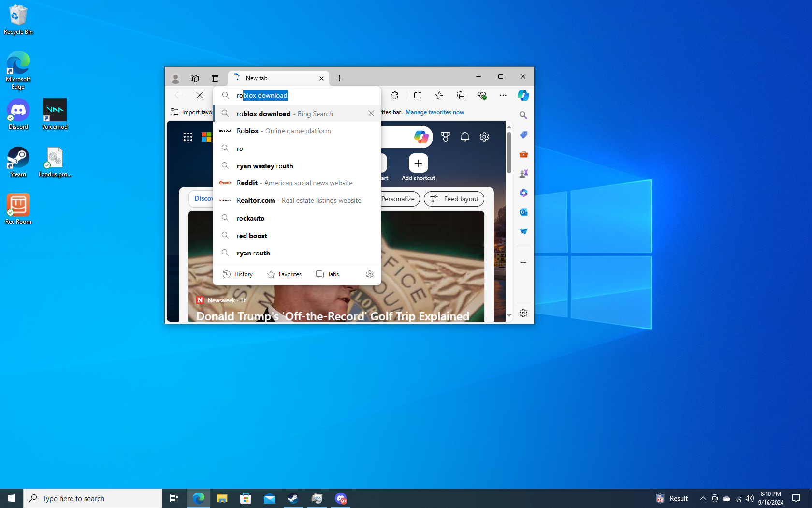Image resolution: width=812 pixels, height=508 pixels.
Task: Open the Trump golf trip news story
Action: click(x=333, y=316)
